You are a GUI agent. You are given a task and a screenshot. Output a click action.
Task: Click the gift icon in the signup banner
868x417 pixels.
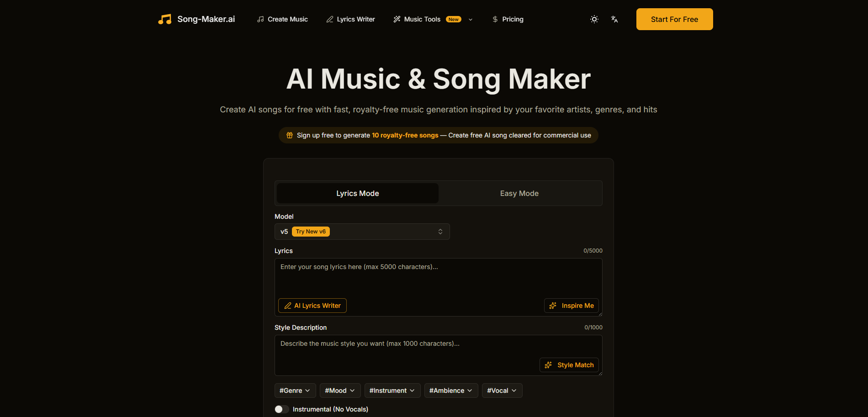click(x=290, y=135)
